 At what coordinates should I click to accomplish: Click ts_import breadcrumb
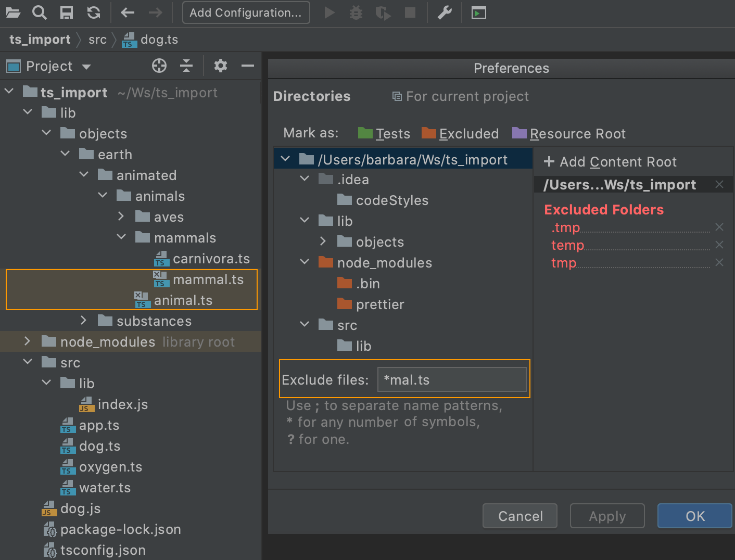click(x=40, y=40)
